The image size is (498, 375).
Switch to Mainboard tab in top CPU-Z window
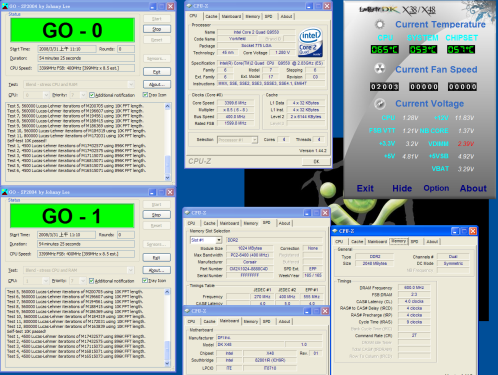[231, 16]
